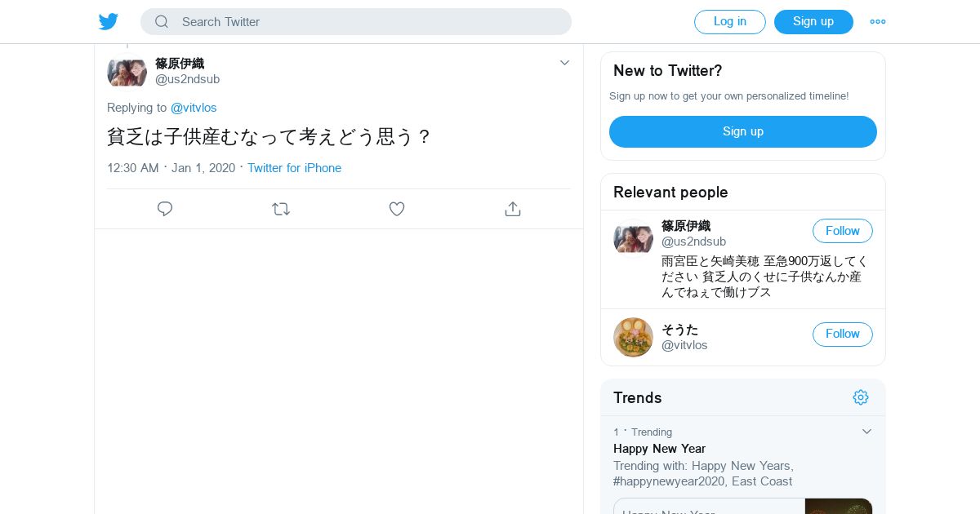Open Trends settings gear
980x514 pixels.
(861, 397)
